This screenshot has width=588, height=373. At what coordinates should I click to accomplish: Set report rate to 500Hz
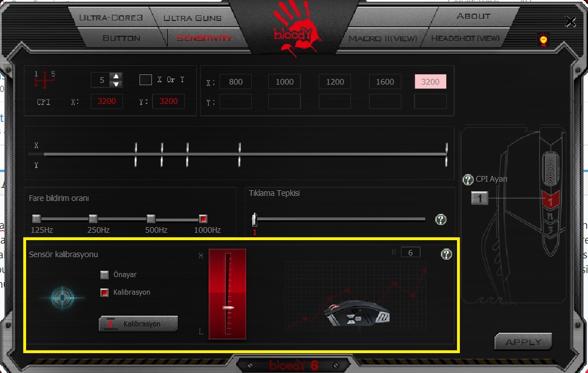[x=151, y=219]
